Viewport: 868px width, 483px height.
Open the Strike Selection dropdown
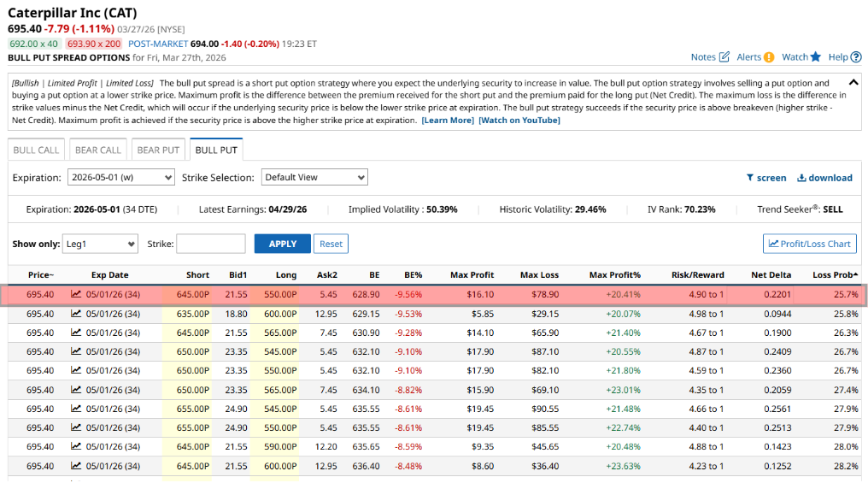(x=314, y=178)
